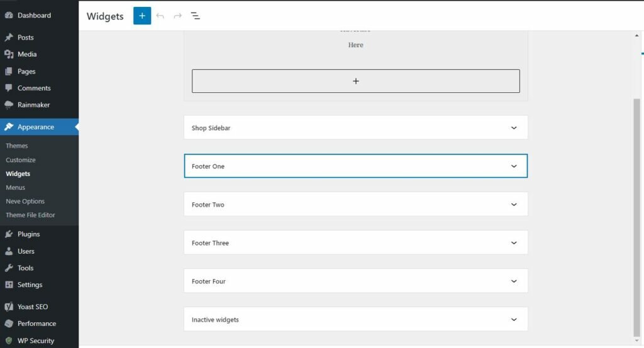Click the scrollbar down arrow
The width and height of the screenshot is (644, 348).
(636, 340)
